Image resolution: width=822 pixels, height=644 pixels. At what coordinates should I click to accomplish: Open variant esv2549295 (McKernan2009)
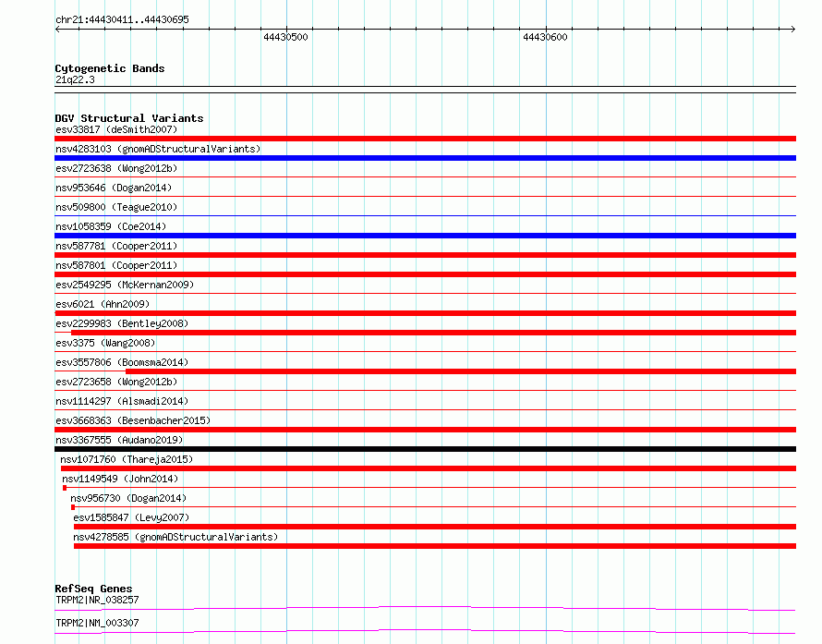[125, 285]
